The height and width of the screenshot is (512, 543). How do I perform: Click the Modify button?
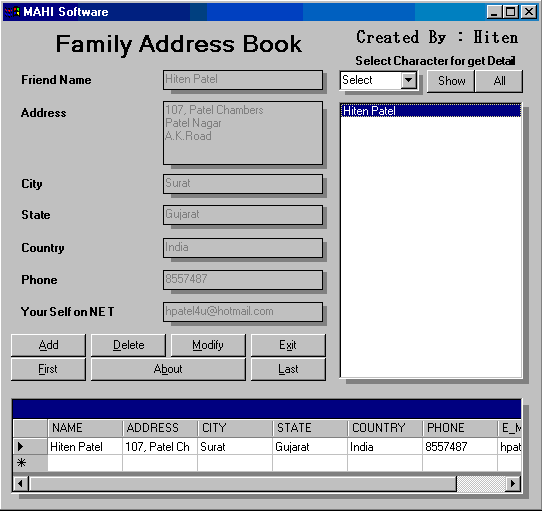(208, 345)
